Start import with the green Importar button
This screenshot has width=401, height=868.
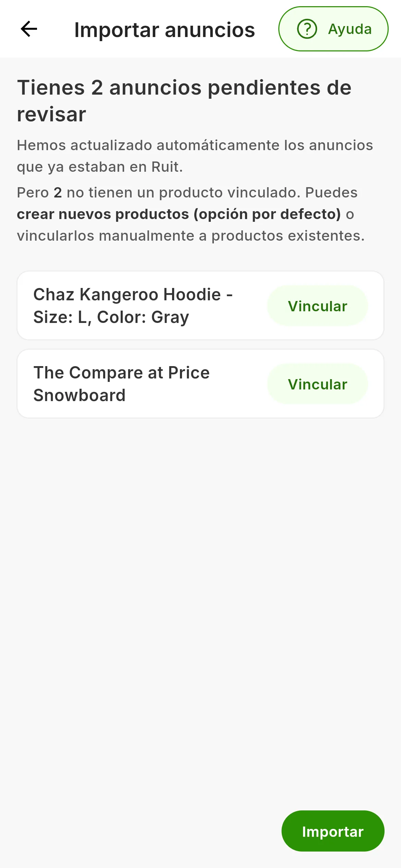[x=333, y=831]
